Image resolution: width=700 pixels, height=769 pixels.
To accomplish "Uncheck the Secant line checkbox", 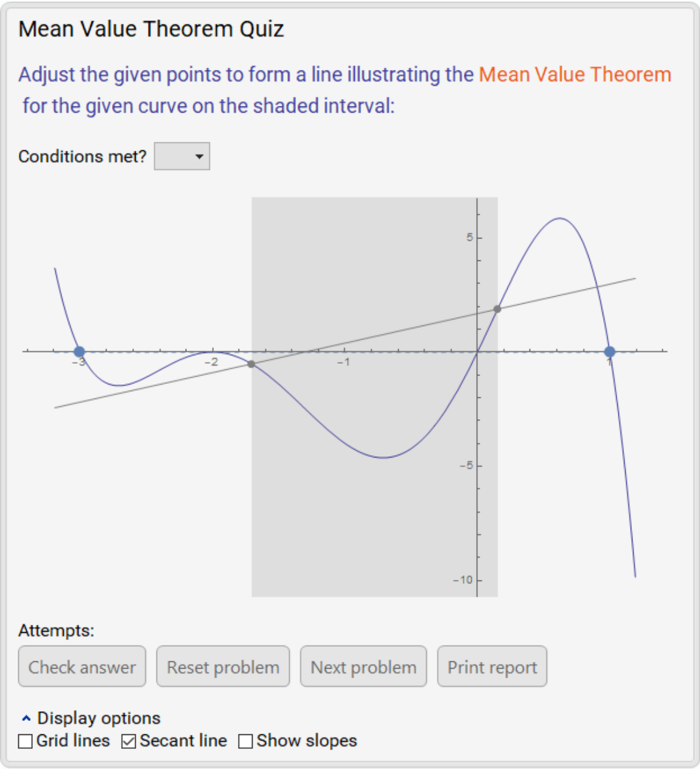I will point(128,741).
